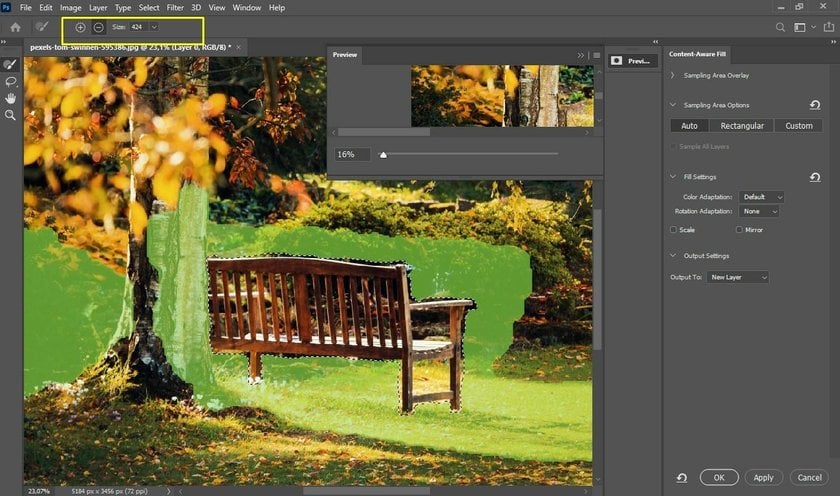Choose Auto sampling area option
This screenshot has width=840, height=496.
[689, 125]
